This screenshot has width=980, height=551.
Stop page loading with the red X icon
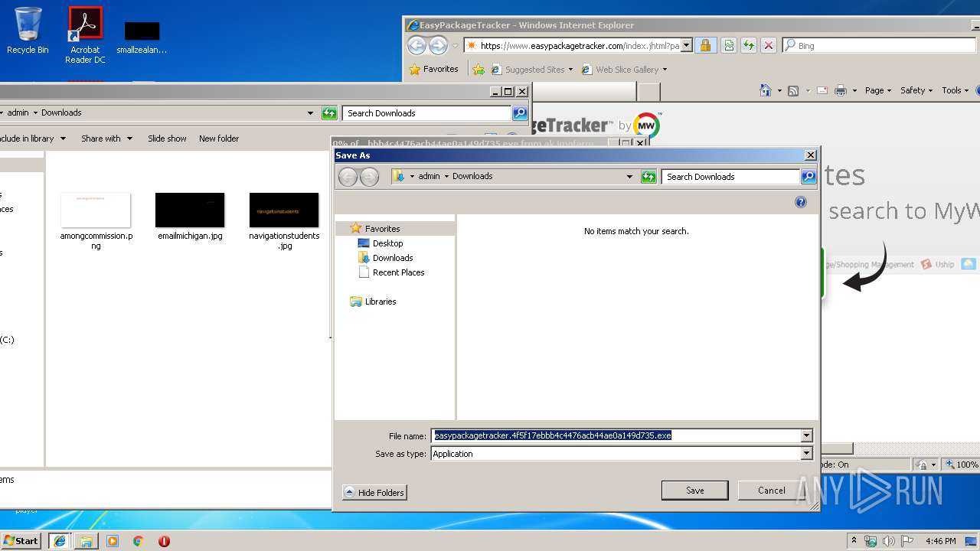[x=769, y=46]
